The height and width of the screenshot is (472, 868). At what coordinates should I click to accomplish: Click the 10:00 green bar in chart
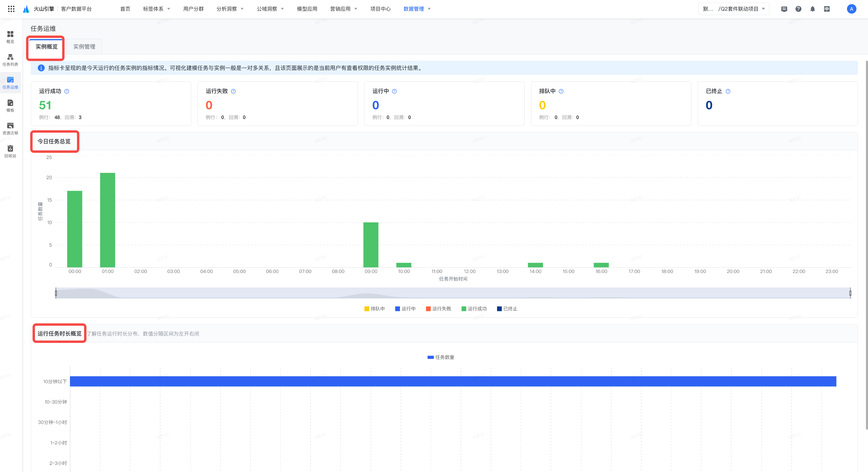coord(404,265)
